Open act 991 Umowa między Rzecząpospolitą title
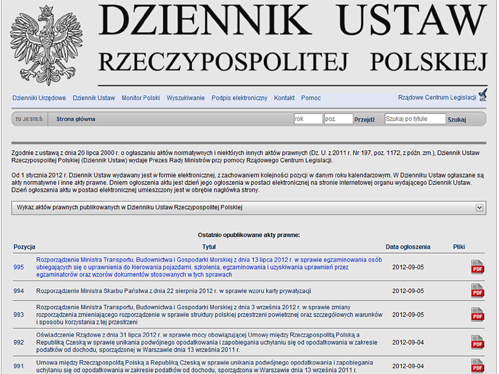This screenshot has width=499, height=374. tap(205, 366)
